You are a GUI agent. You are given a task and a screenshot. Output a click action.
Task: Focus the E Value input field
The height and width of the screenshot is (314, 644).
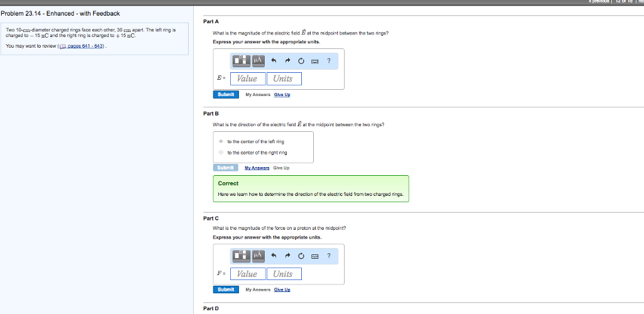point(248,78)
